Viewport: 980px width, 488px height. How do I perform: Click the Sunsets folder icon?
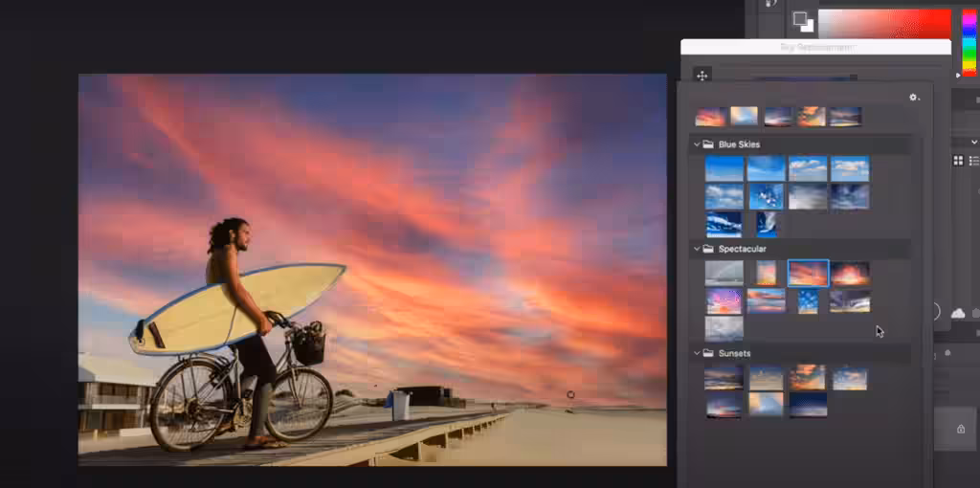click(708, 353)
